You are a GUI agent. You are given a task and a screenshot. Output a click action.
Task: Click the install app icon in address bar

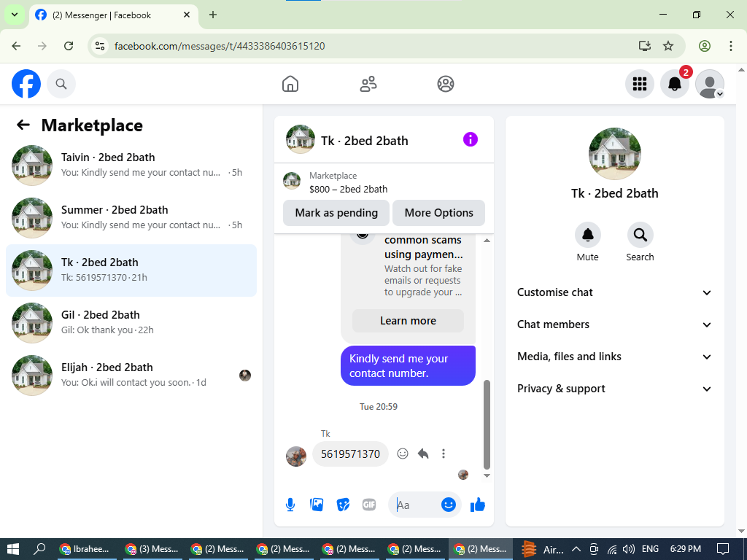(645, 46)
